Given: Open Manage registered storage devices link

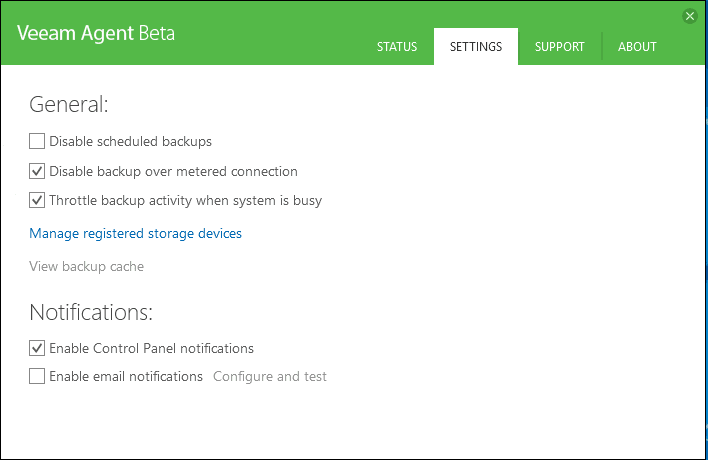Looking at the screenshot, I should [x=135, y=234].
